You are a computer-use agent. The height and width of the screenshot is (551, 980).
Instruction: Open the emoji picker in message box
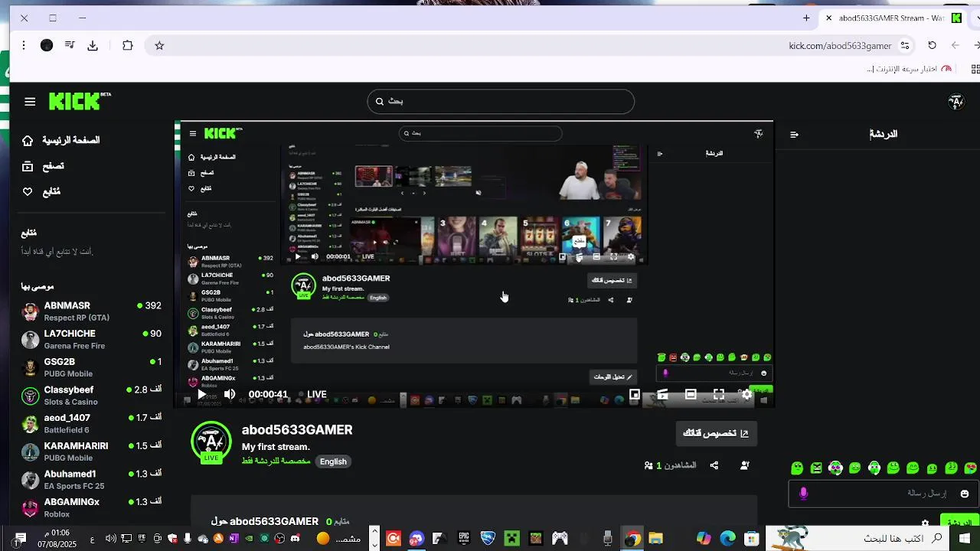click(x=965, y=494)
